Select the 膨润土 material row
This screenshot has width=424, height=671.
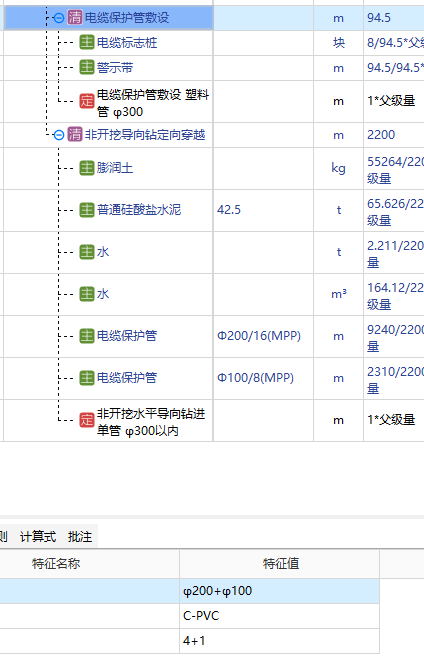[115, 168]
